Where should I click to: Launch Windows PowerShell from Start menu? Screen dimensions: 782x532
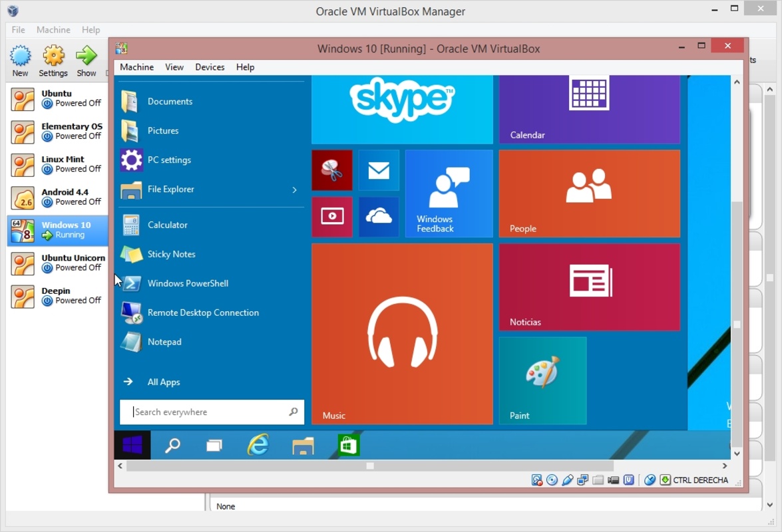[188, 283]
